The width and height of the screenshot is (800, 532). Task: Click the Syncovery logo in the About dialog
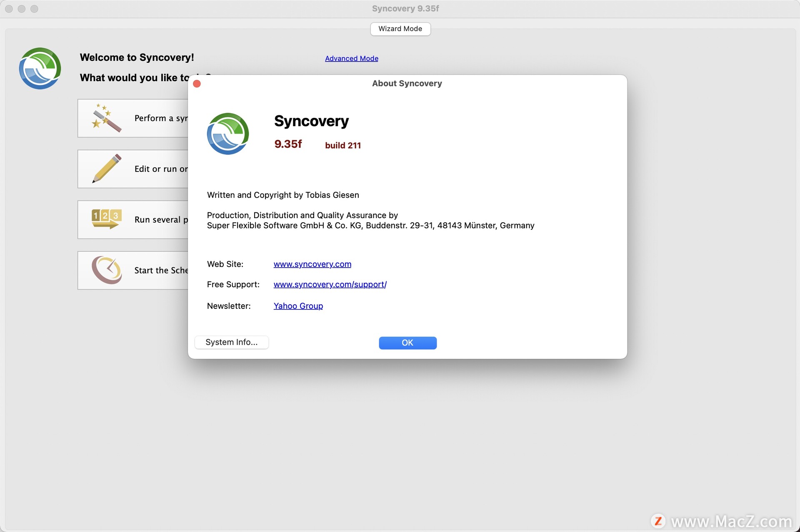(x=228, y=134)
